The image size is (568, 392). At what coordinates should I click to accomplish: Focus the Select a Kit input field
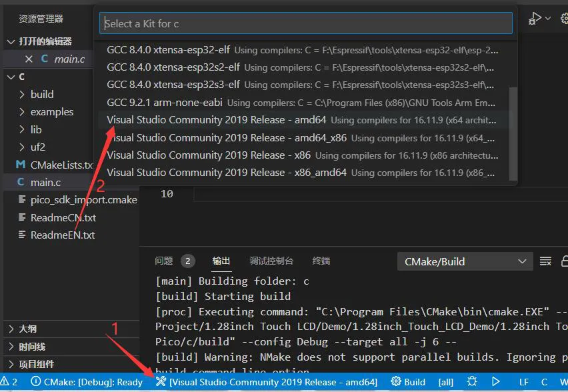(306, 23)
